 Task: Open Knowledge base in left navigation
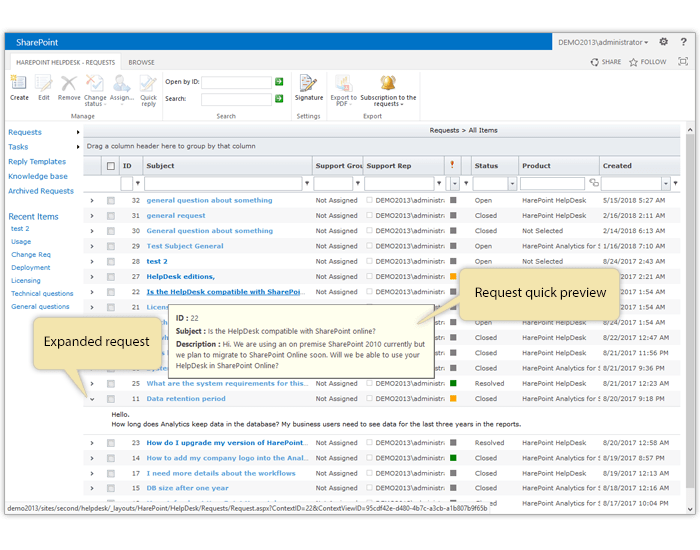(38, 176)
